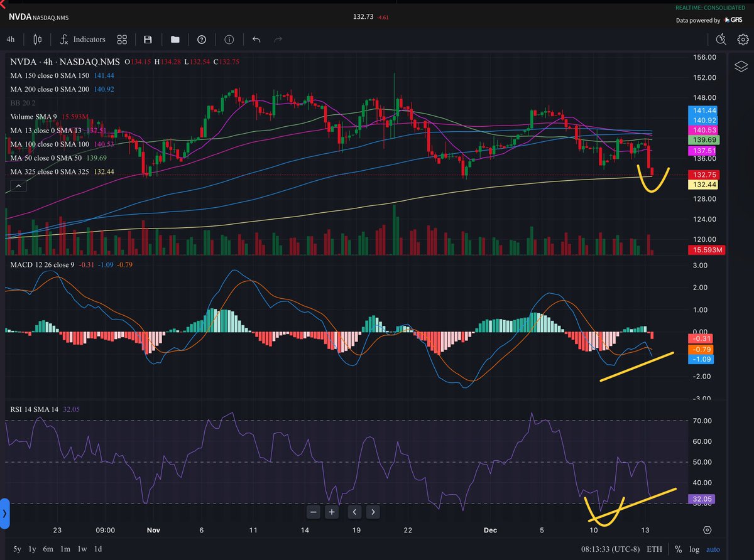Select the RSI 14 SMA 14 legend
Image resolution: width=754 pixels, height=560 pixels.
pos(43,409)
